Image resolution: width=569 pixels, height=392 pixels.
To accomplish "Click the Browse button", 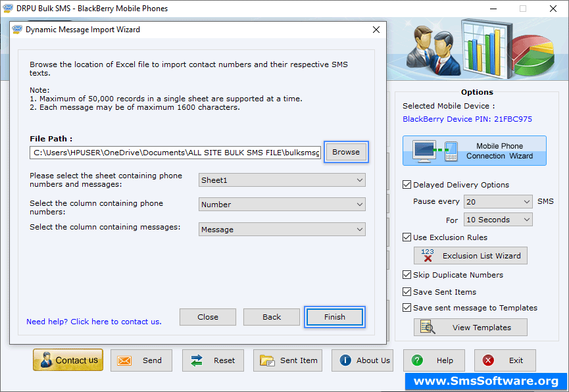I will [x=346, y=152].
